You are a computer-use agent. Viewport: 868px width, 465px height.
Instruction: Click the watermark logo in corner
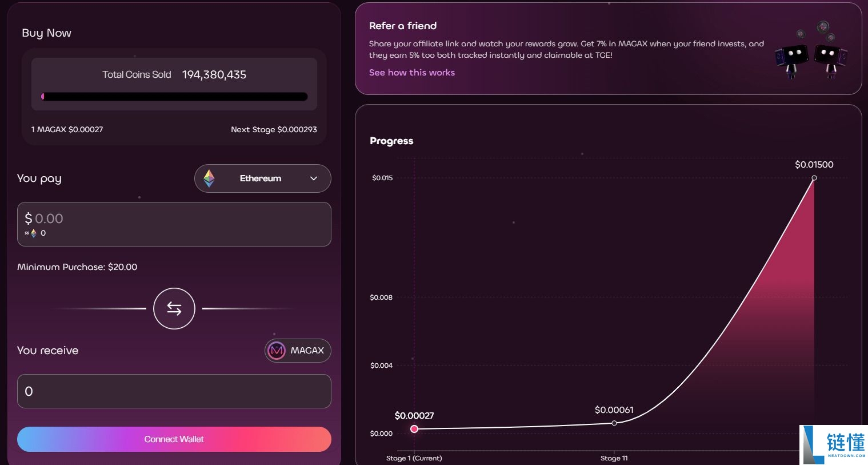(x=834, y=444)
